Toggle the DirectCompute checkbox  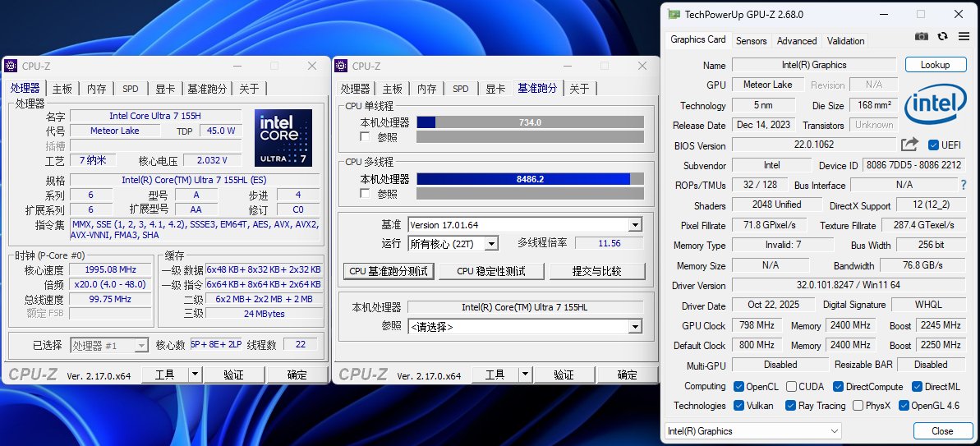click(x=839, y=387)
